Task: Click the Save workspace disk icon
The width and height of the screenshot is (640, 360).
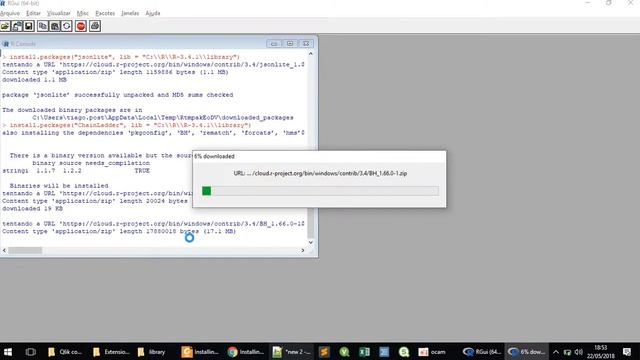Action: [29, 26]
